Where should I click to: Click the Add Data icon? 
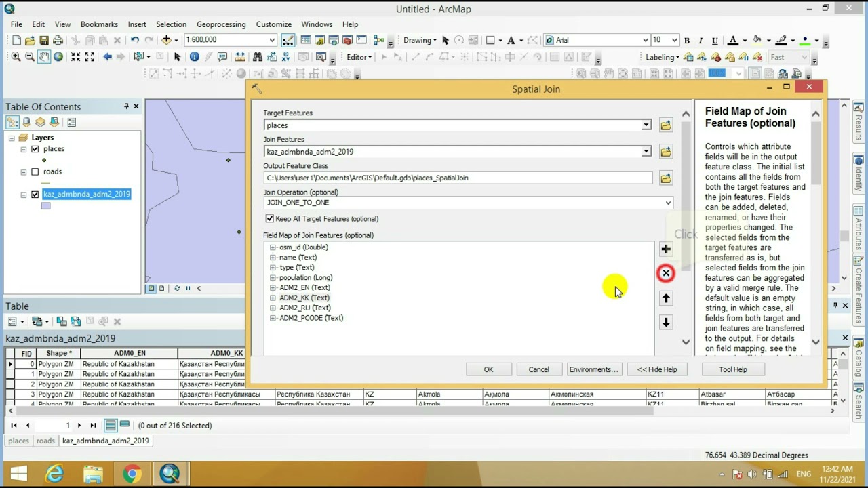click(x=165, y=41)
